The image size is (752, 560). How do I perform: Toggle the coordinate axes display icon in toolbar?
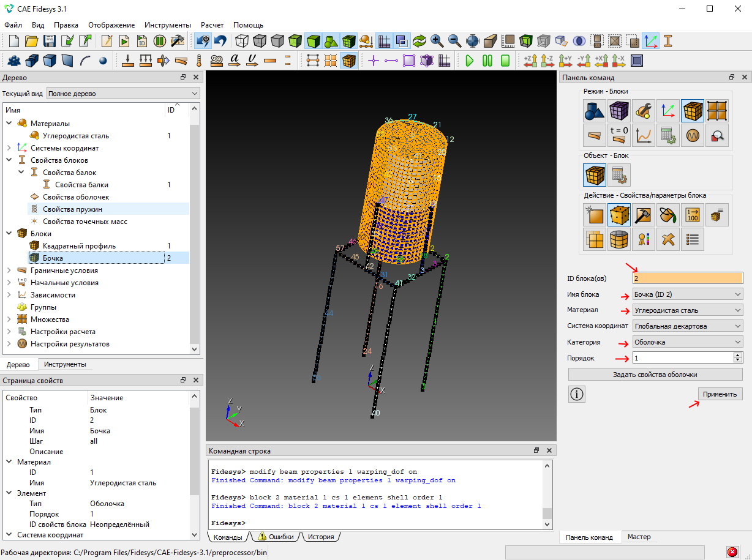coord(650,41)
